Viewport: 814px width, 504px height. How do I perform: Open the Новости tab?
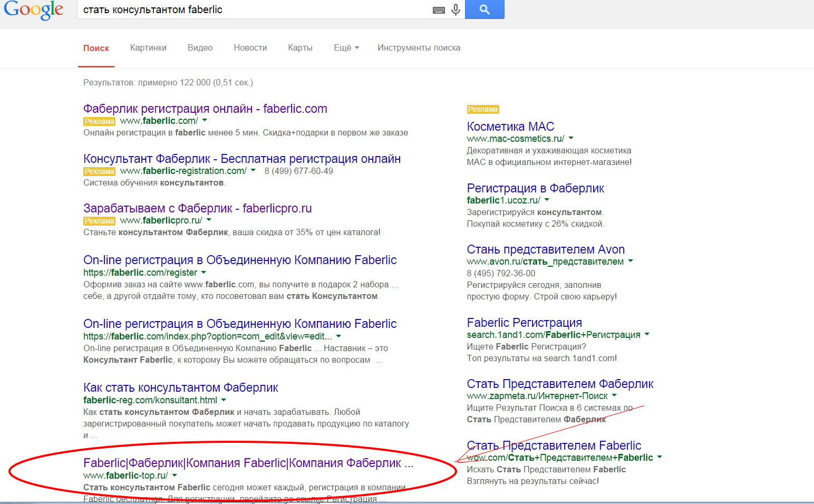click(x=250, y=48)
